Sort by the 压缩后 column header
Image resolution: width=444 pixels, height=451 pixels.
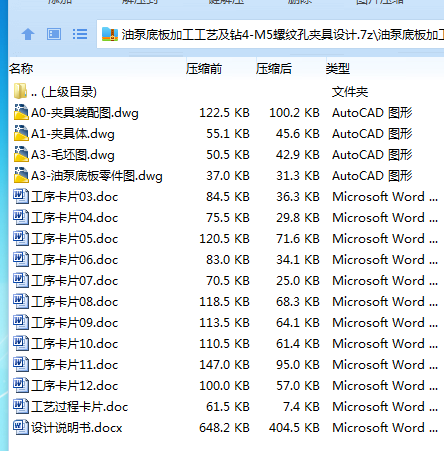click(274, 69)
